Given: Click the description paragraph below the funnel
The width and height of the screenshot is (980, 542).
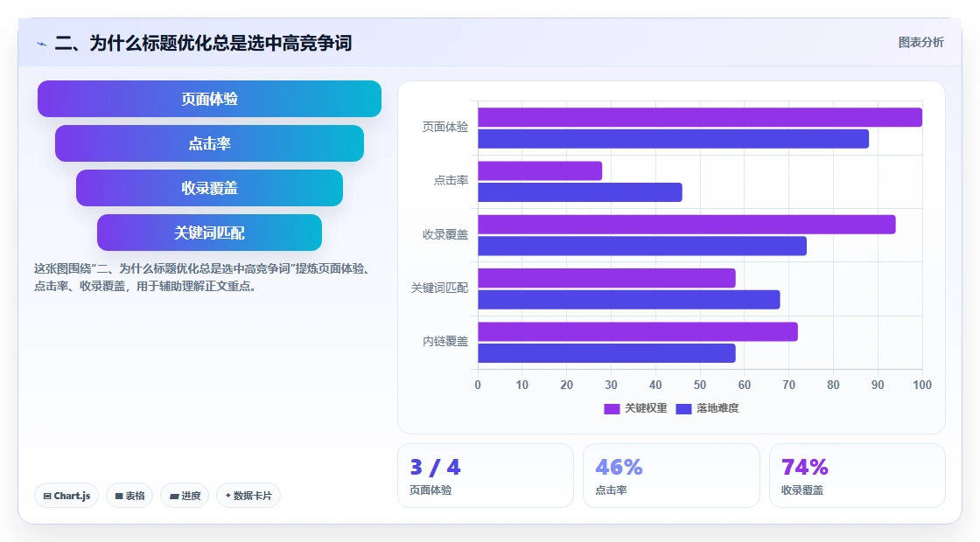Looking at the screenshot, I should [x=205, y=277].
